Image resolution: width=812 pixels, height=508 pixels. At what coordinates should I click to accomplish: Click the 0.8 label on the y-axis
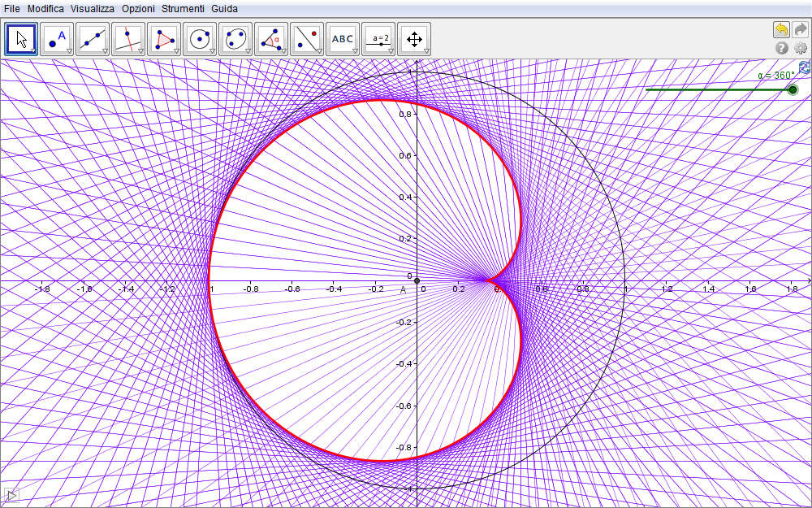405,114
